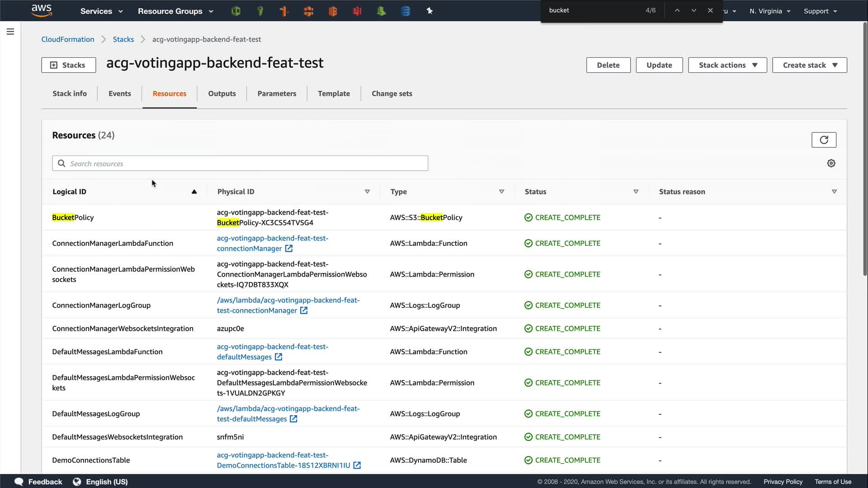
Task: Switch to the Template tab
Action: click(x=333, y=94)
